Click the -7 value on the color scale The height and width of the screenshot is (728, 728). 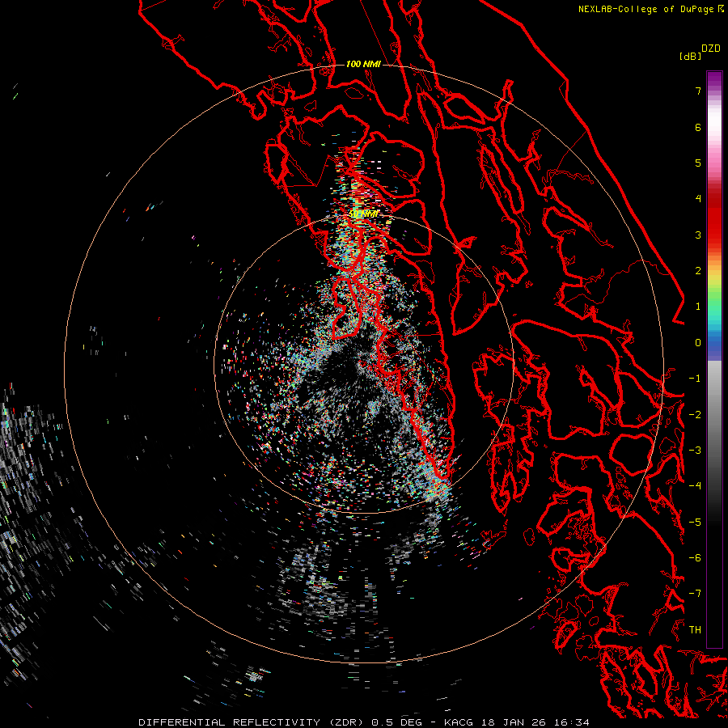[x=695, y=594]
